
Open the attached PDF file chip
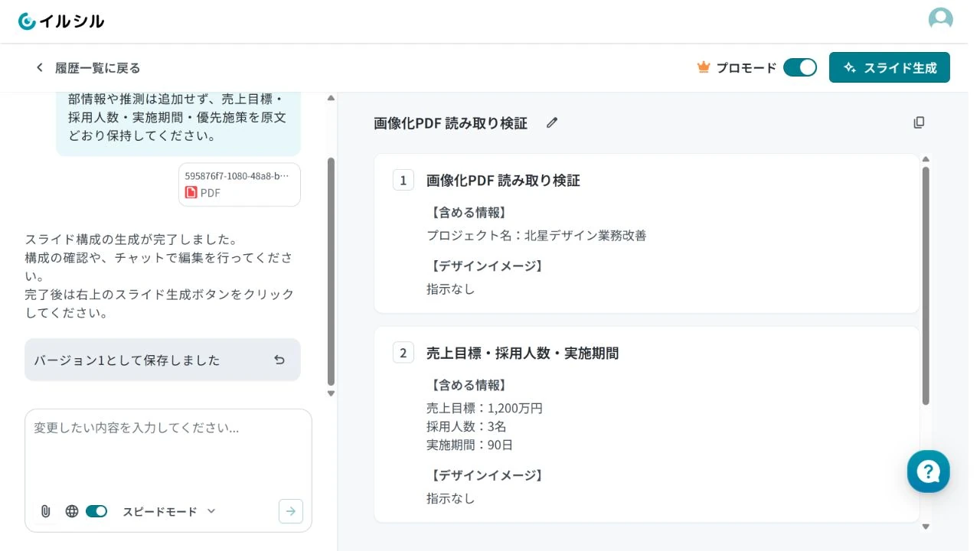tap(240, 184)
